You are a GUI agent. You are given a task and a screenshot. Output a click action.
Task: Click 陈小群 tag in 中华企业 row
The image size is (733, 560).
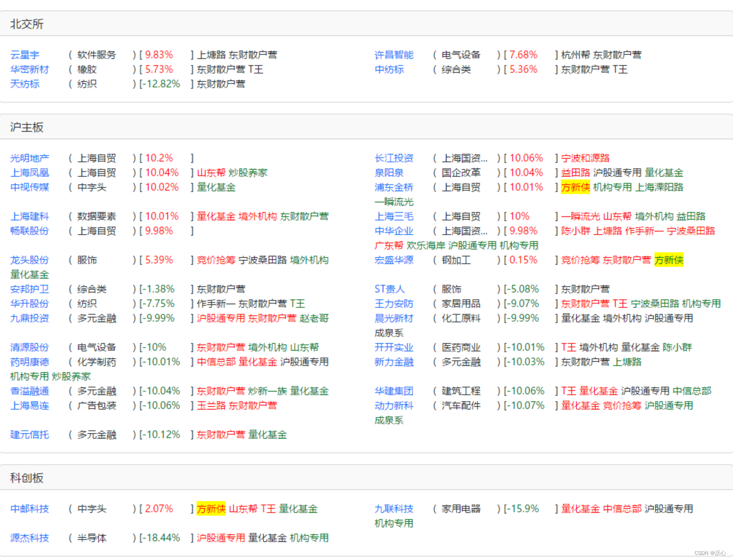575,231
